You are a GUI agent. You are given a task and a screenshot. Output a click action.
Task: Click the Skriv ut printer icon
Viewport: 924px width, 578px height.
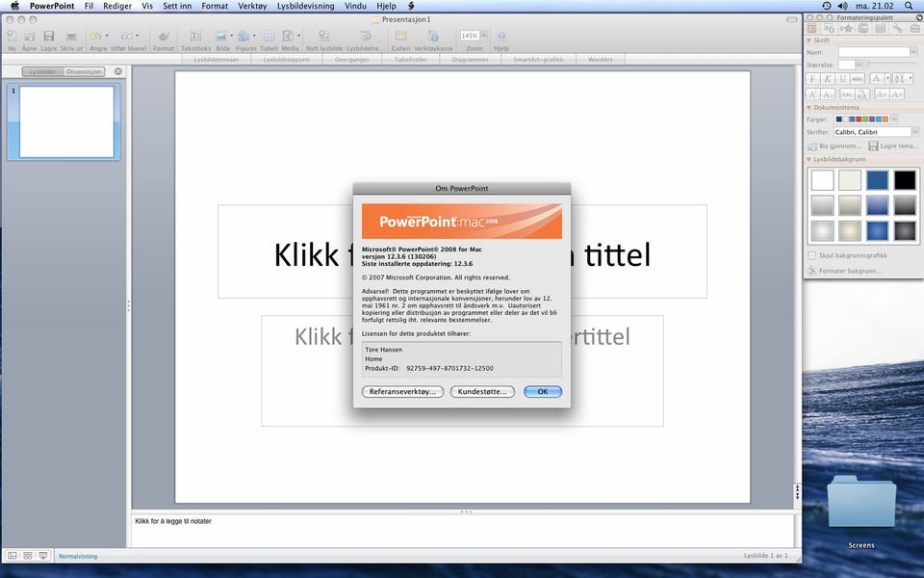[x=71, y=37]
